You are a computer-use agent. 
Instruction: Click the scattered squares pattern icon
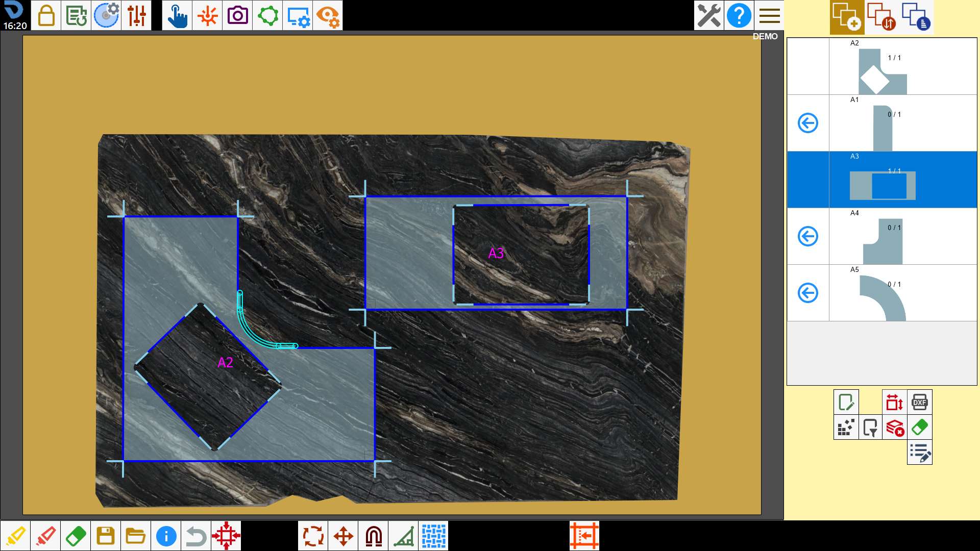click(x=846, y=427)
